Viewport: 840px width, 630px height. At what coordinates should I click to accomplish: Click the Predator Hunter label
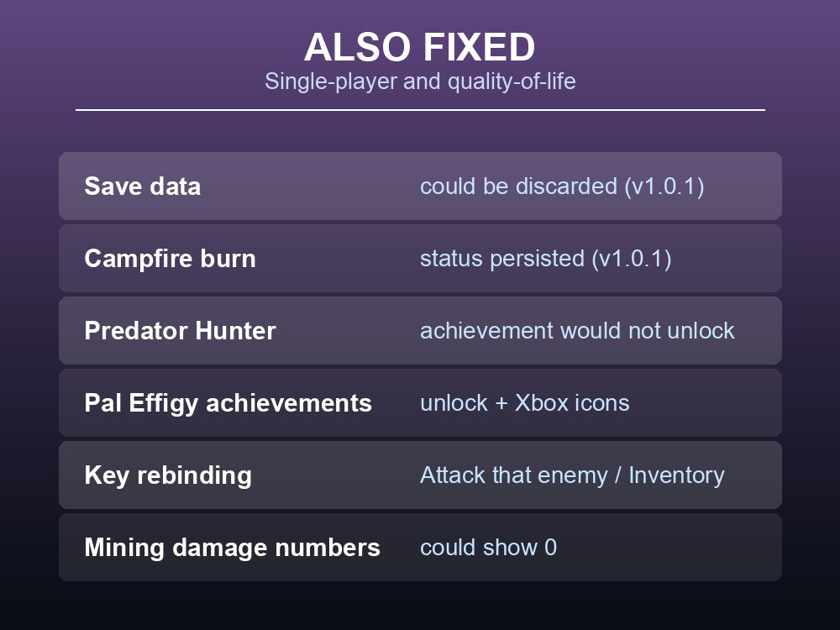tap(180, 330)
